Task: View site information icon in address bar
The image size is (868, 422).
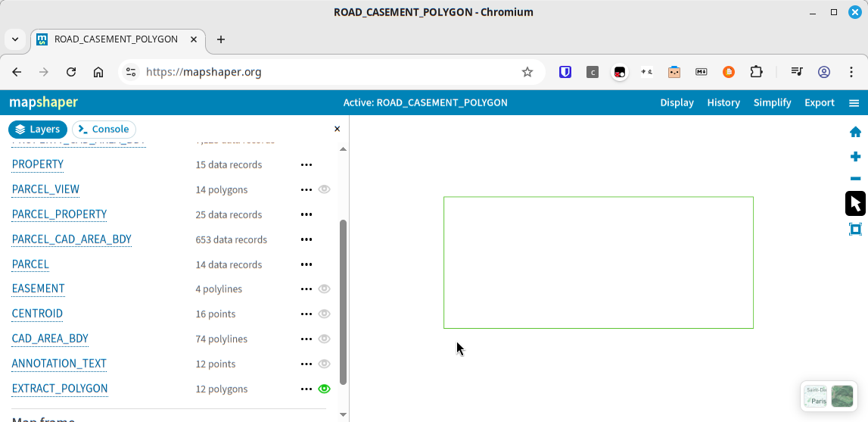Action: click(131, 72)
